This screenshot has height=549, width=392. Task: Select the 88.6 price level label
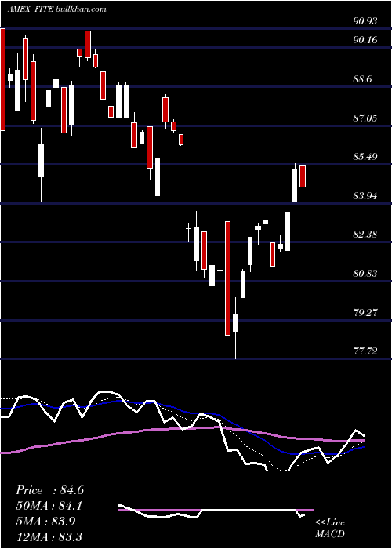click(362, 79)
